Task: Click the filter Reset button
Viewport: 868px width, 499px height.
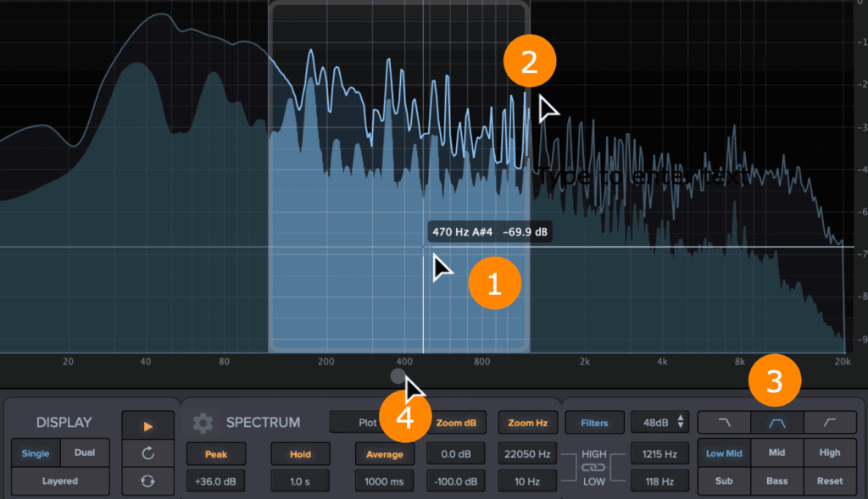Action: point(829,480)
